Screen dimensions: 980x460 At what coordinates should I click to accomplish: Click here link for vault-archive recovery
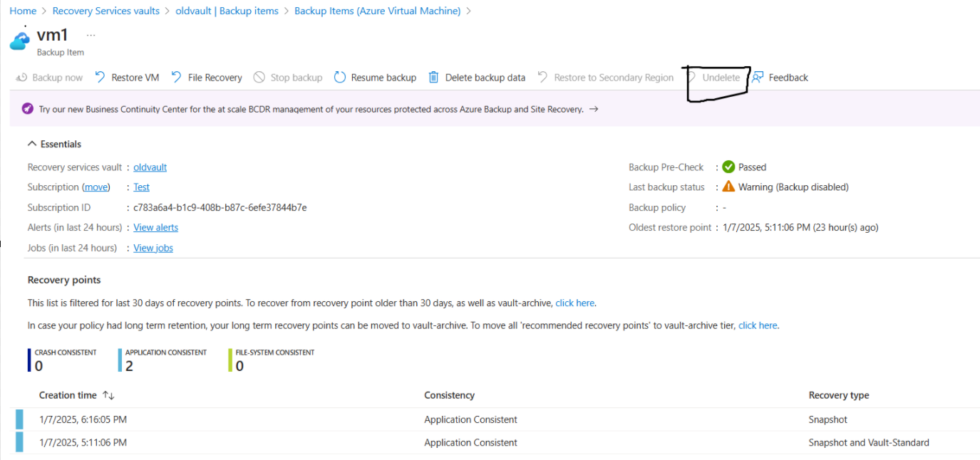tap(575, 303)
